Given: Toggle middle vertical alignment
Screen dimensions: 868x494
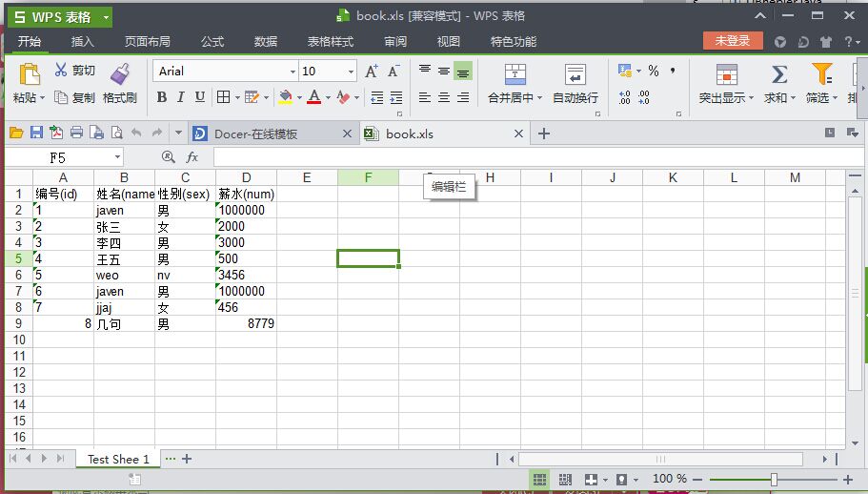Looking at the screenshot, I should pos(444,71).
